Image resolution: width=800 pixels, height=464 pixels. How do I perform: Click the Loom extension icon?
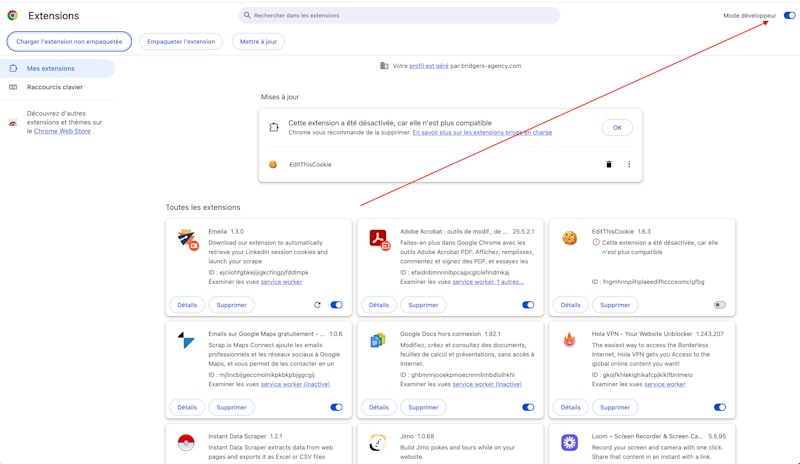pos(569,442)
